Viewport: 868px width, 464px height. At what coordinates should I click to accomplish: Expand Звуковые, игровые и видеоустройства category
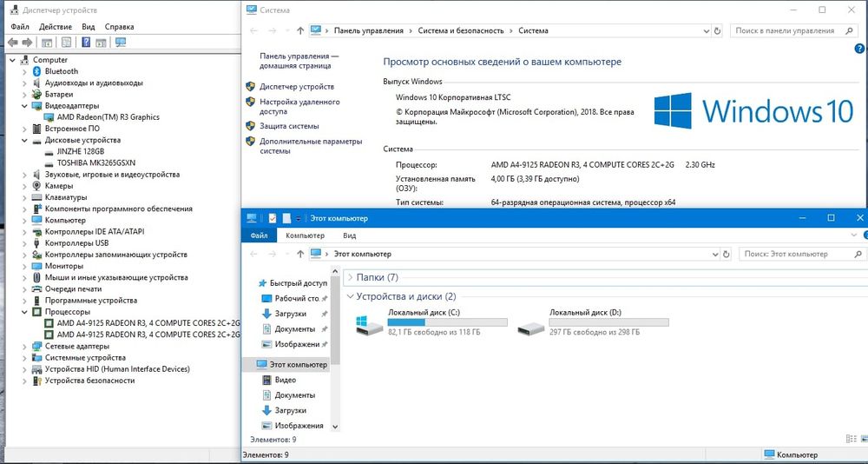(24, 175)
